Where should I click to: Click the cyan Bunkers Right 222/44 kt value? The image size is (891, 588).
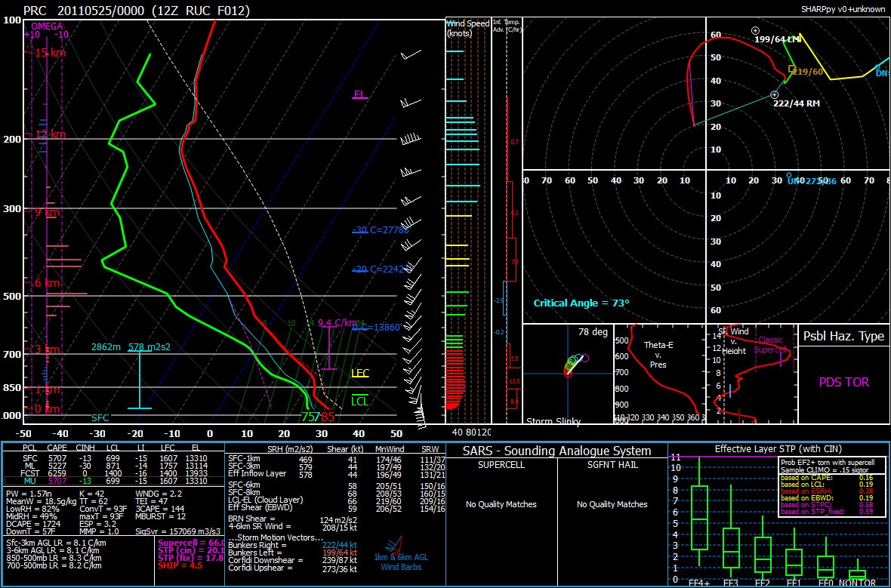[340, 545]
